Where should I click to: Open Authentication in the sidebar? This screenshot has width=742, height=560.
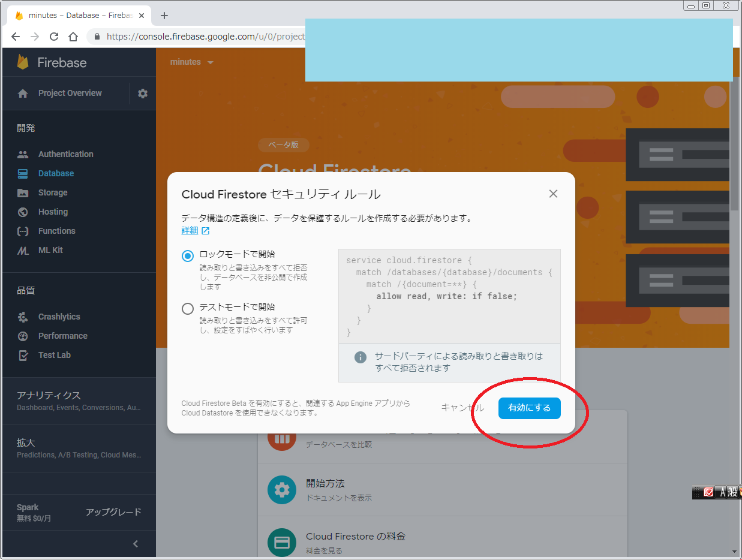(x=66, y=154)
